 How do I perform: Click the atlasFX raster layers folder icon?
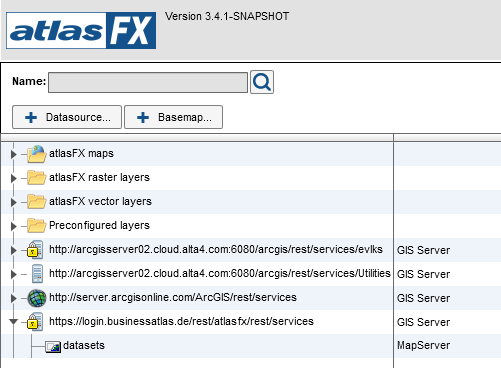(36, 178)
